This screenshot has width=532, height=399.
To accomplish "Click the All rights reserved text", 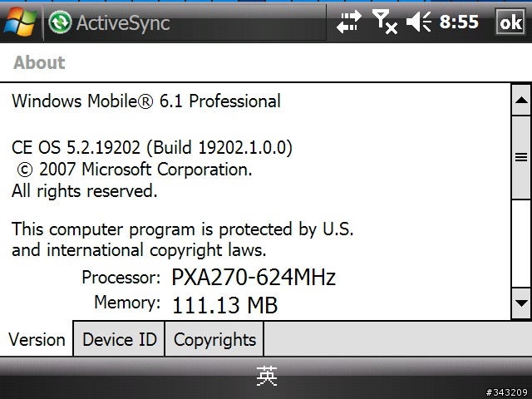I will pyautogui.click(x=85, y=191).
